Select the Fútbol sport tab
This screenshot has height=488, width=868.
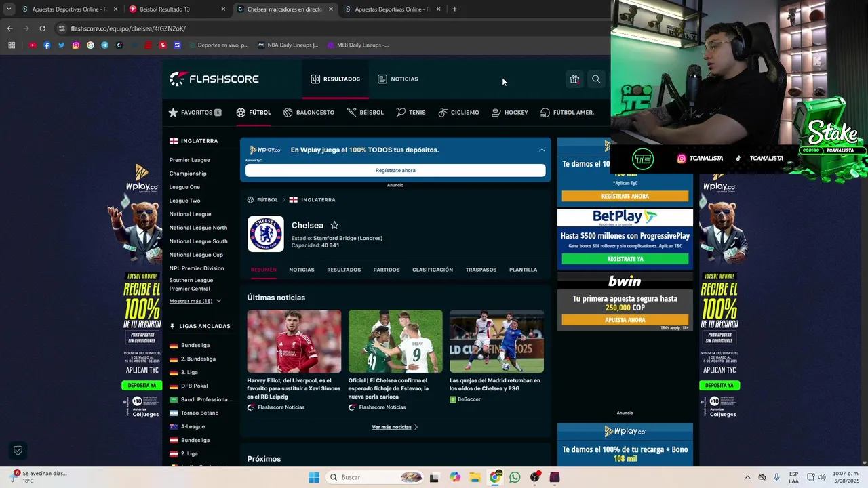(x=254, y=113)
